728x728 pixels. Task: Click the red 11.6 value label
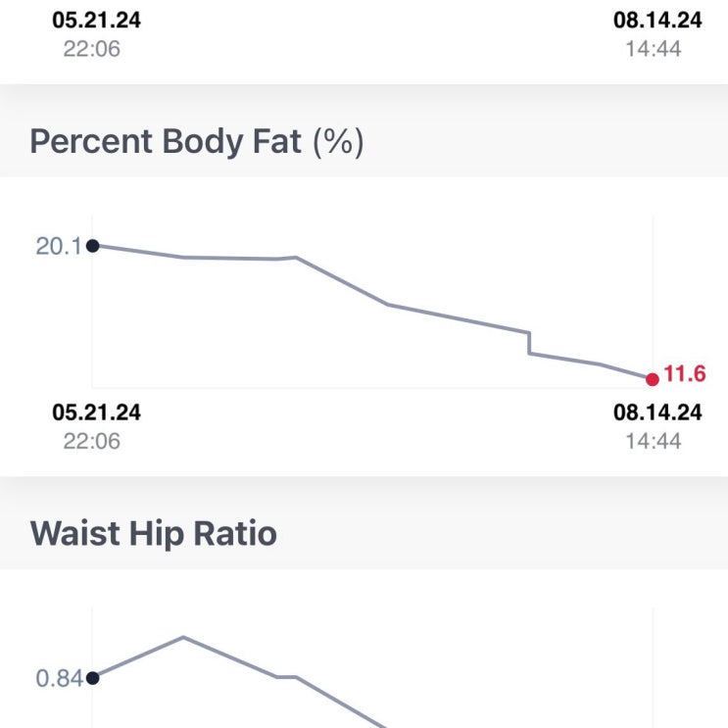pos(685,374)
